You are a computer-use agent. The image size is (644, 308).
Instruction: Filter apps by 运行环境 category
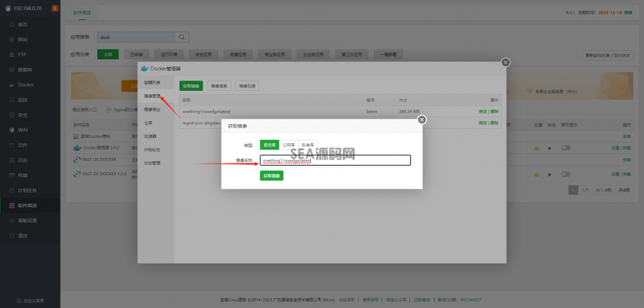(x=169, y=54)
